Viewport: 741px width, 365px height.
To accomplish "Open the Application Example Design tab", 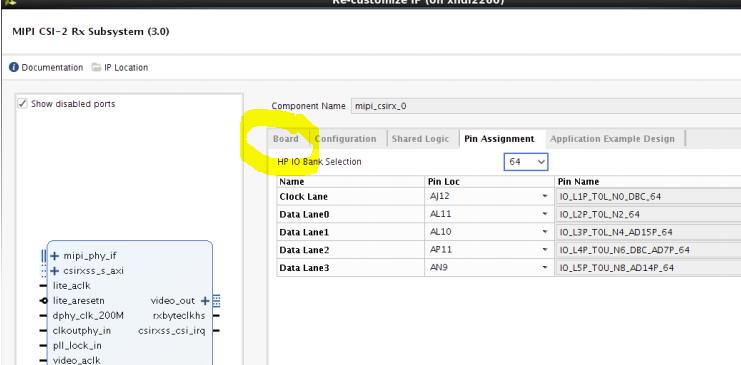I will (612, 139).
